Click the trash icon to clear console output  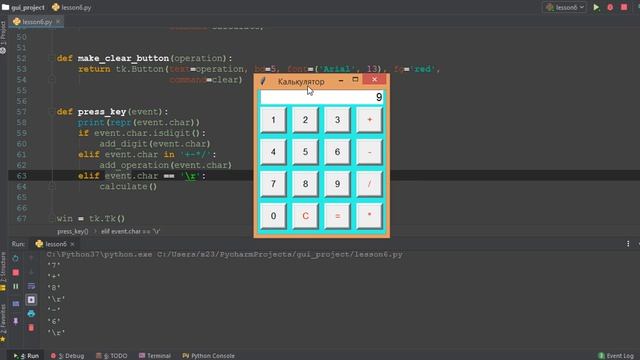(x=31, y=327)
